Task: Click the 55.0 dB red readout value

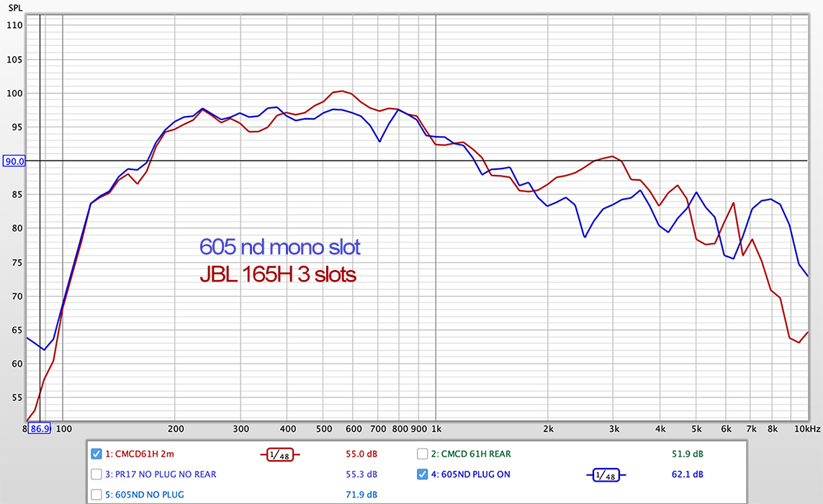Action: point(361,454)
